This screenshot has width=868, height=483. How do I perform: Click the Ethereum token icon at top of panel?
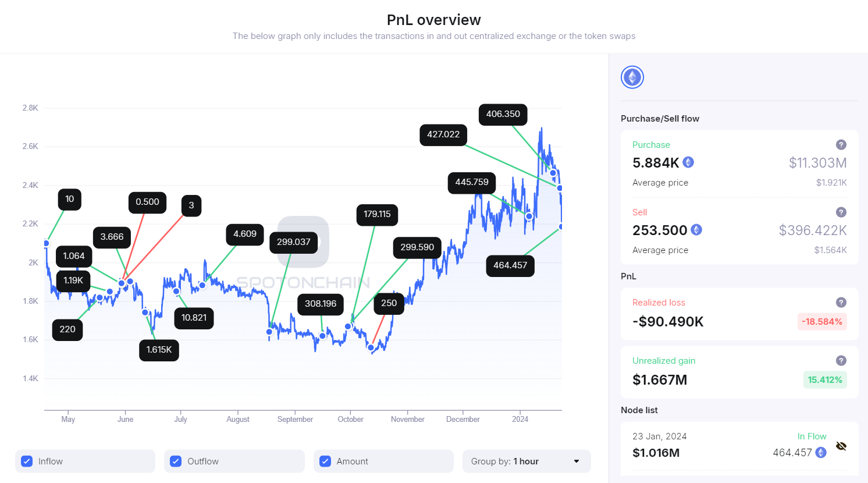tap(632, 77)
